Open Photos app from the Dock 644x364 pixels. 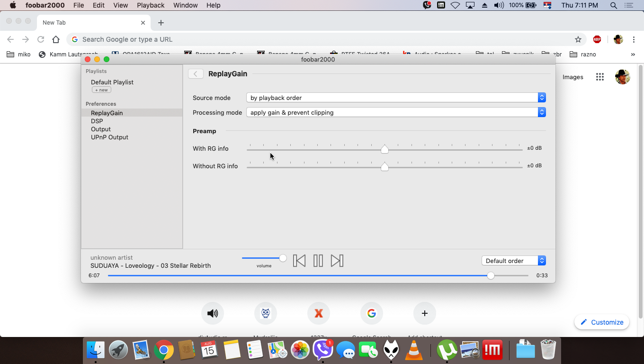point(300,350)
